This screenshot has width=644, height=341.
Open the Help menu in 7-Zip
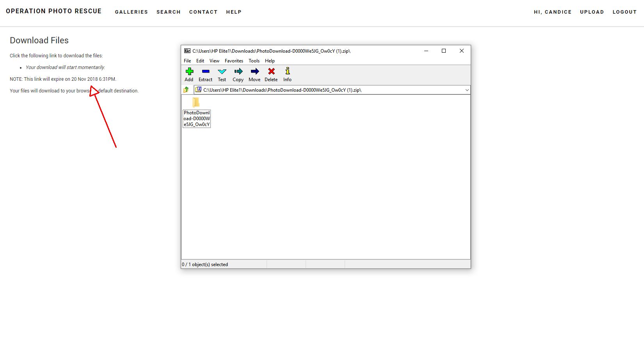270,61
